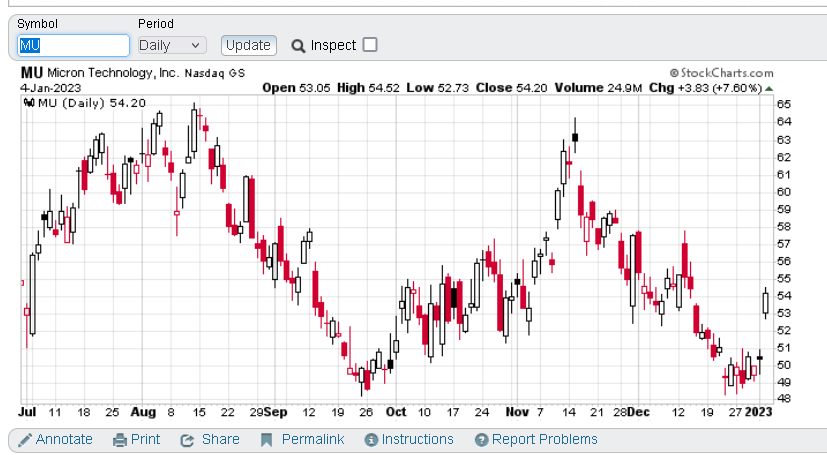This screenshot has height=455, width=827.
Task: Click the 'Nov' label on the date axis
Action: pos(517,412)
